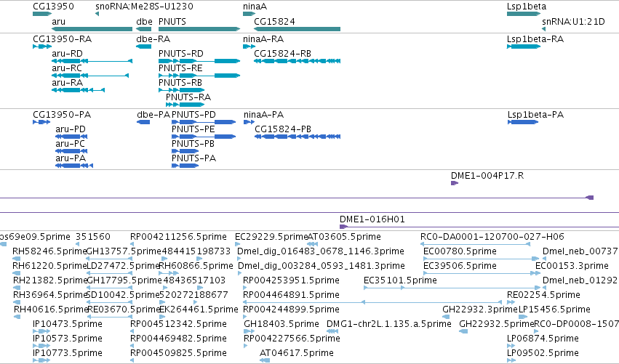Select the aru-PA protein feature
This screenshot has width=619, height=364.
(x=74, y=166)
